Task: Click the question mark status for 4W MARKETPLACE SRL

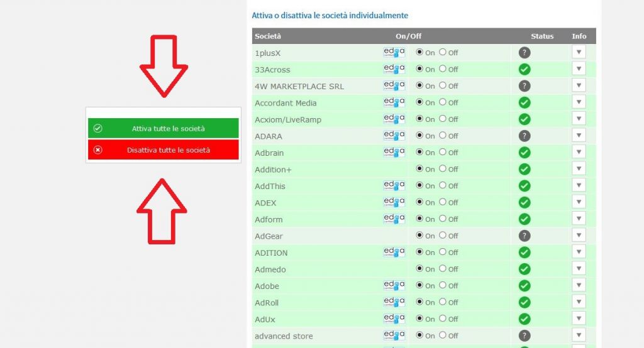Action: (525, 86)
